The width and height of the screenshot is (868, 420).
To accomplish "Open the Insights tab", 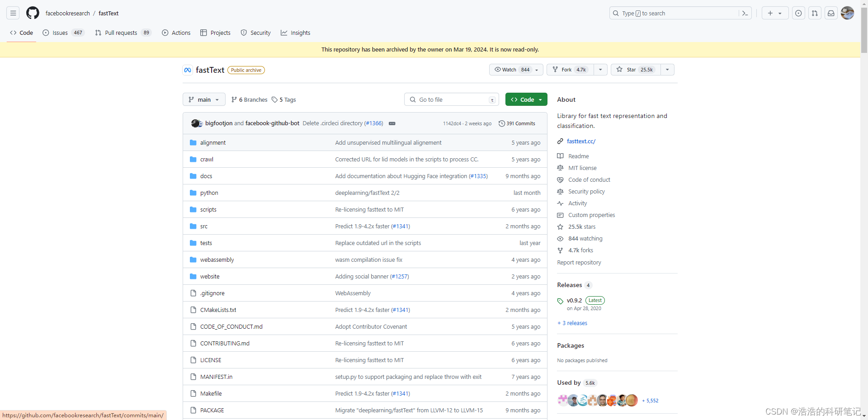I will click(296, 33).
